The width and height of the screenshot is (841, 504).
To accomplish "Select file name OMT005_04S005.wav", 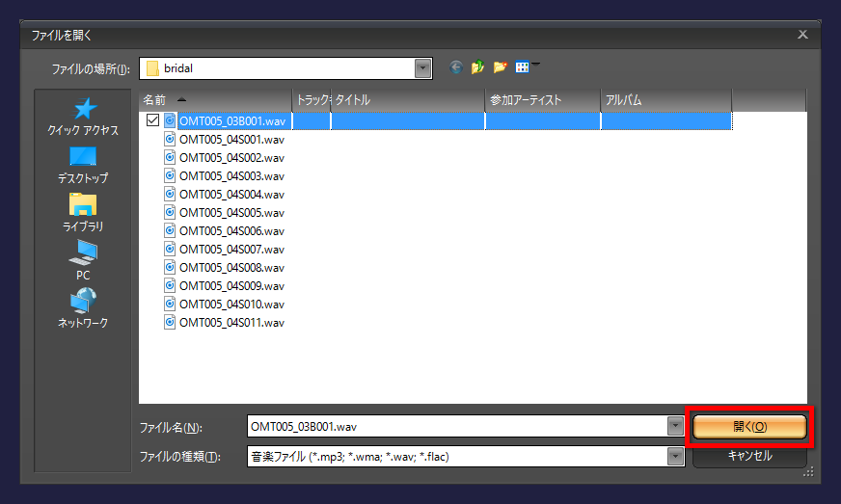I will (x=231, y=213).
